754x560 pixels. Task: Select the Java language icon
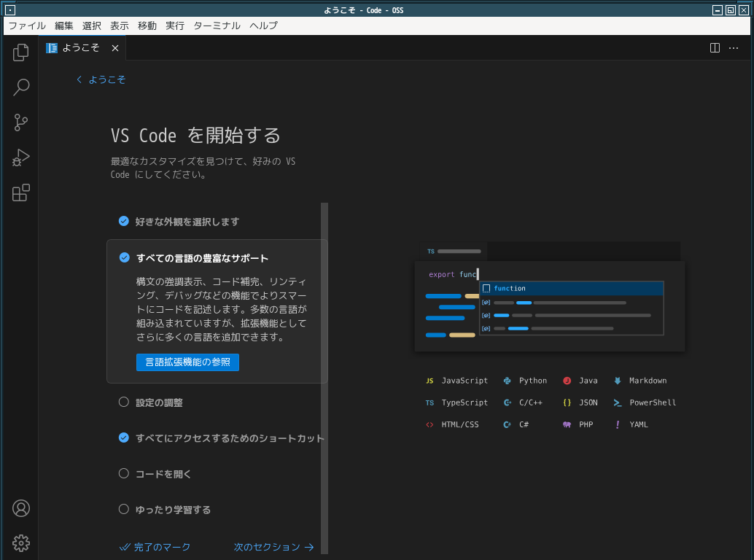click(x=567, y=381)
